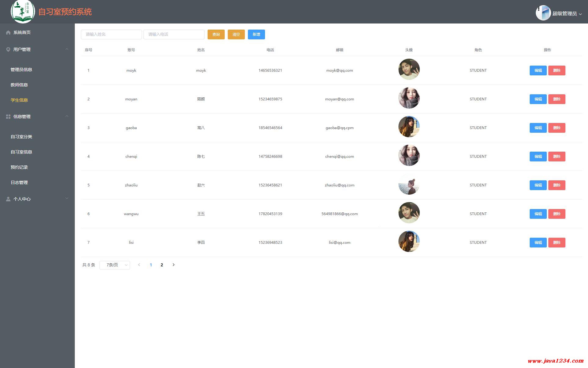The width and height of the screenshot is (588, 368).
Task: Click the 清空 clear button
Action: tap(236, 34)
